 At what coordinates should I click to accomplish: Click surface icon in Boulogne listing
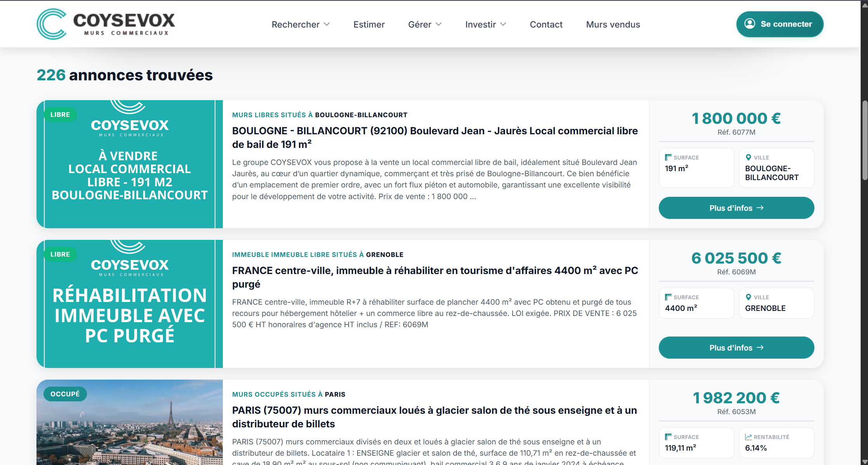click(668, 157)
